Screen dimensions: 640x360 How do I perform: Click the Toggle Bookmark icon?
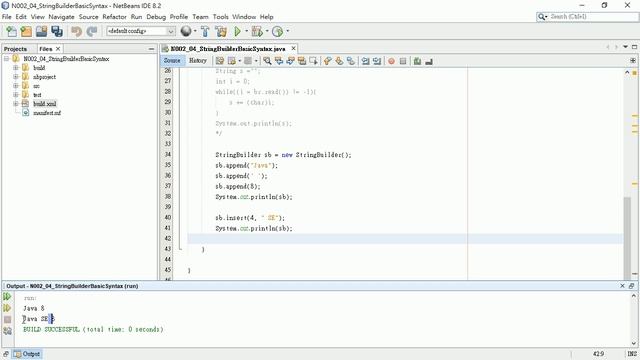(351, 61)
